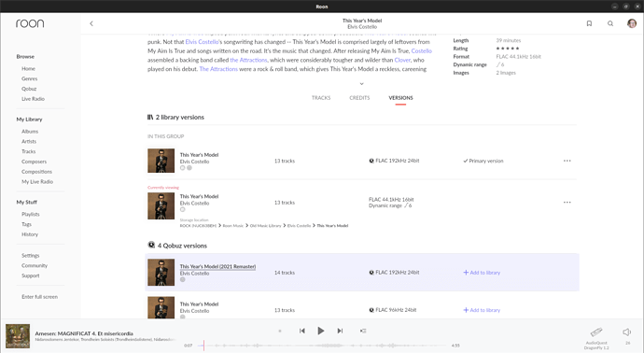
Task: Click primary version album cover thumbnail
Action: coord(161,161)
